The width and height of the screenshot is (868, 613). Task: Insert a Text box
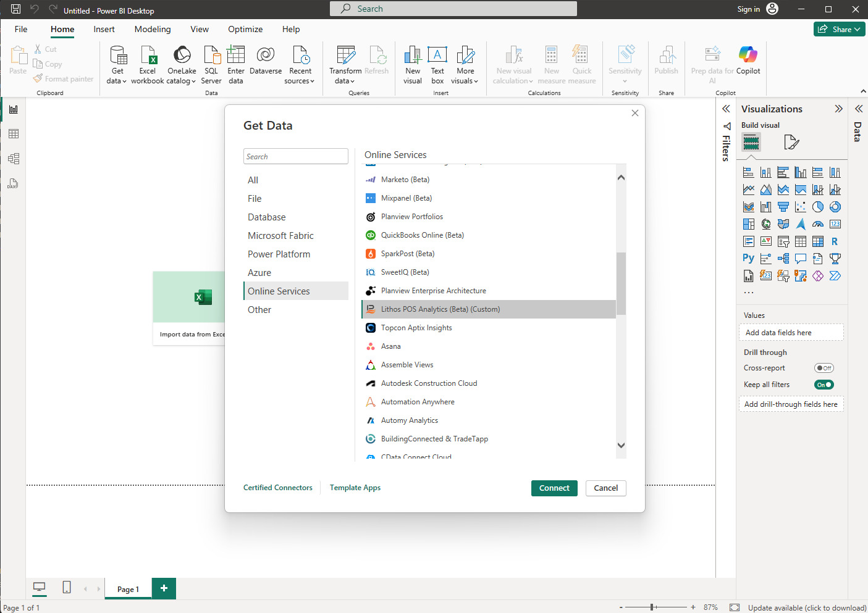[x=437, y=65]
